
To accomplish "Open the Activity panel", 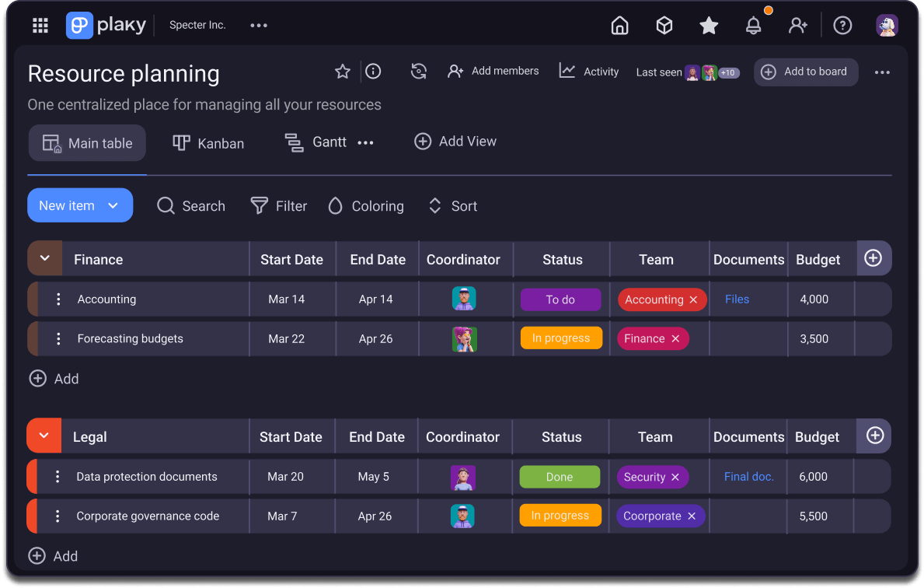I will pyautogui.click(x=589, y=71).
